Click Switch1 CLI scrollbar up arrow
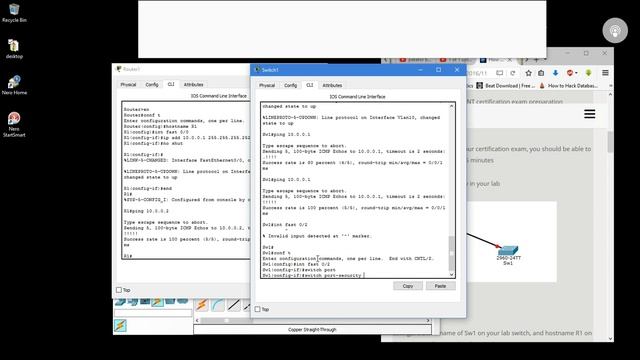640x360 pixels. (x=451, y=106)
